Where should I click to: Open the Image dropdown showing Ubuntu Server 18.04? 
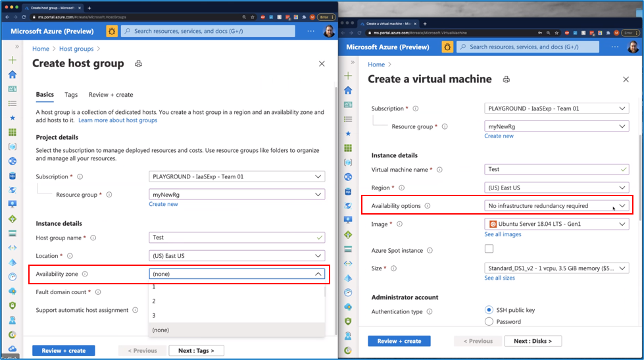[557, 224]
